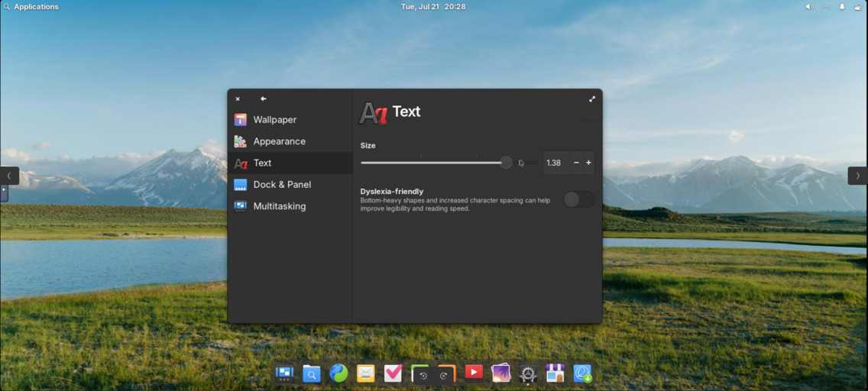Open the notifications bell indicator
The image size is (868, 391).
pos(842,7)
